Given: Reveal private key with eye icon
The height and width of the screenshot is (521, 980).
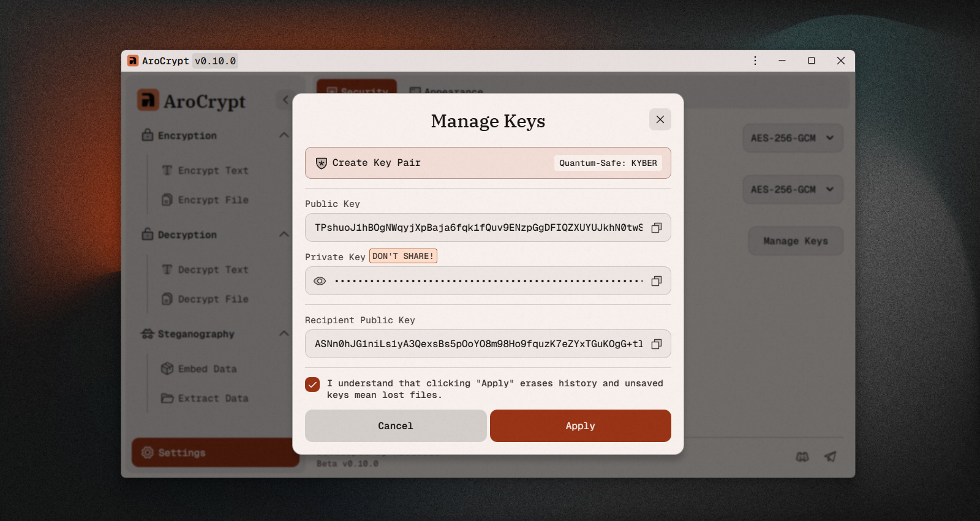Looking at the screenshot, I should point(320,281).
